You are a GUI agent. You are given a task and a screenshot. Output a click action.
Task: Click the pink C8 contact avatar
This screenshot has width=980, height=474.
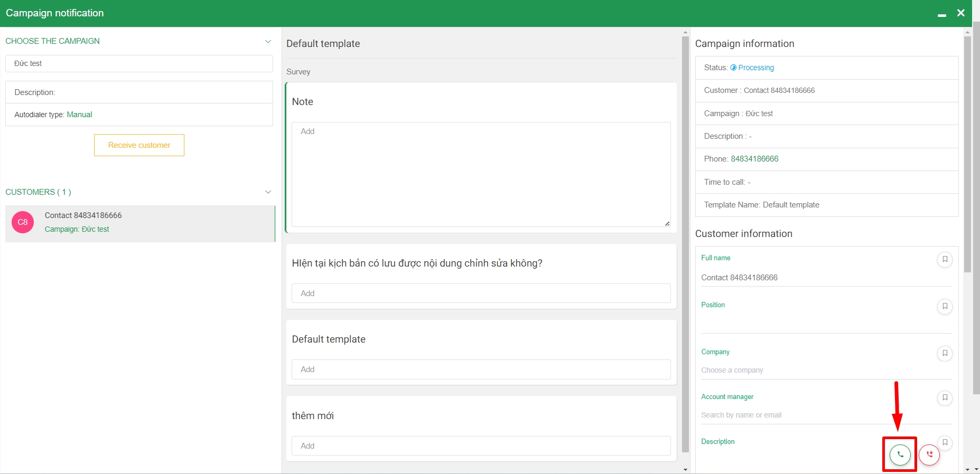23,222
